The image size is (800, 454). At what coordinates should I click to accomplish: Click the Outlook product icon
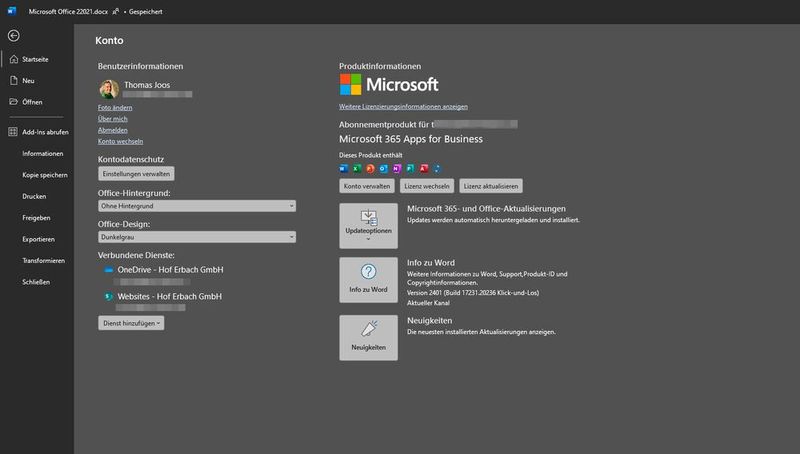[384, 168]
